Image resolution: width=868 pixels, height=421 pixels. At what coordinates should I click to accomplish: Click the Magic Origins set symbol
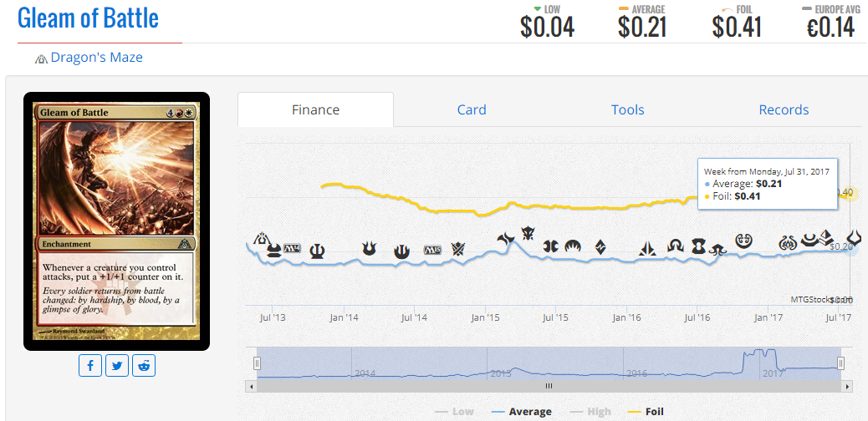point(572,246)
